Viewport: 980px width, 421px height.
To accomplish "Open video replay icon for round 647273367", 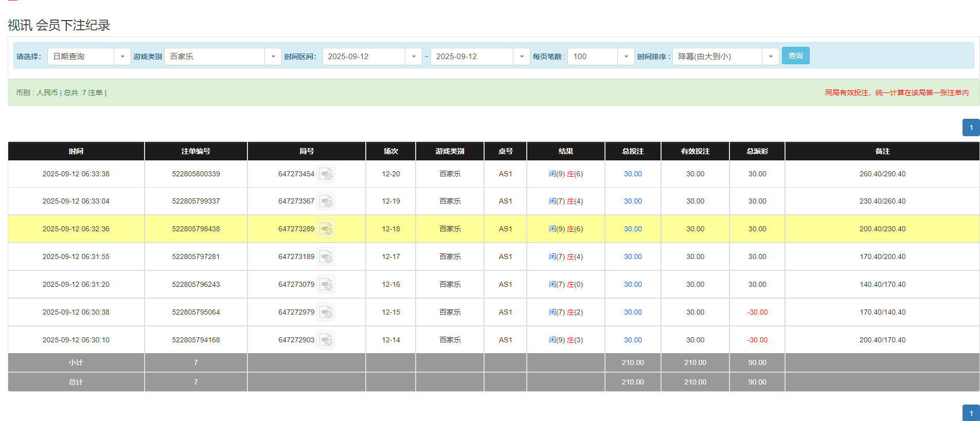I will pyautogui.click(x=326, y=202).
